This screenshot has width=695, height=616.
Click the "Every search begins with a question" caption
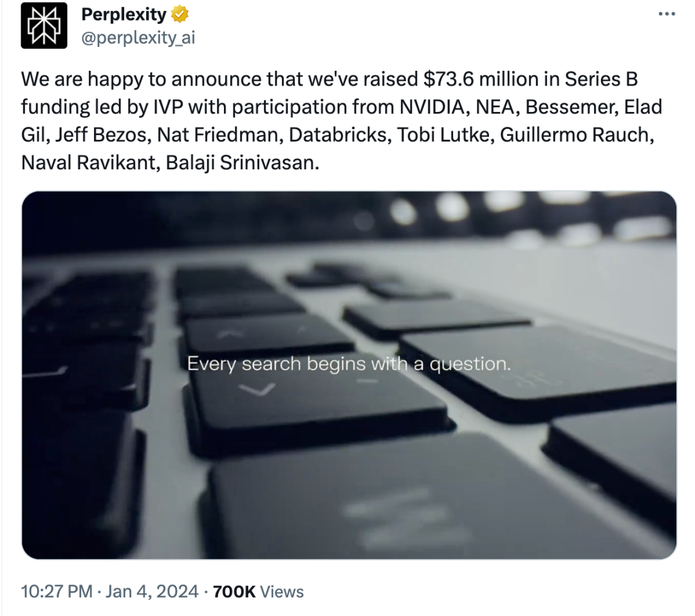click(349, 364)
